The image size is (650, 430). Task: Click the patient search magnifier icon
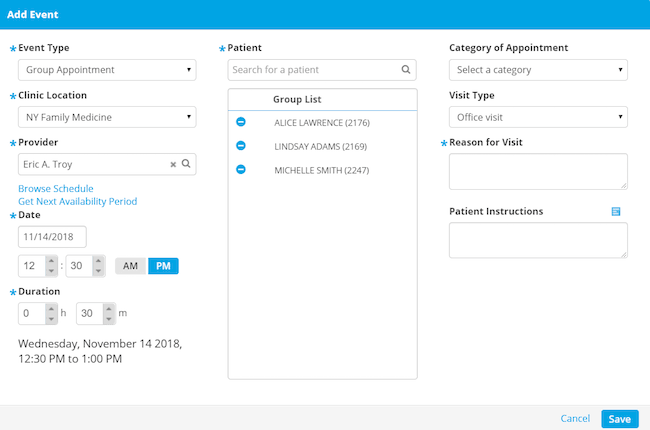[x=406, y=70]
